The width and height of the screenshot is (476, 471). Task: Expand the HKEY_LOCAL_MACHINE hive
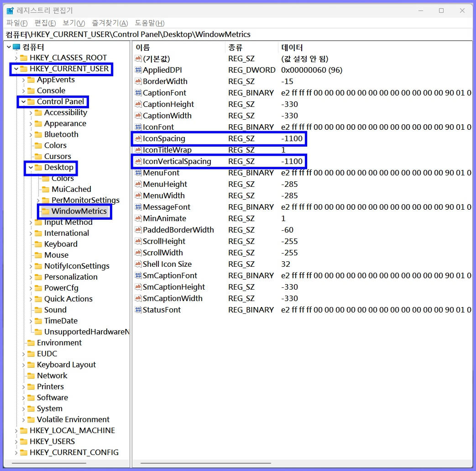[x=16, y=431]
